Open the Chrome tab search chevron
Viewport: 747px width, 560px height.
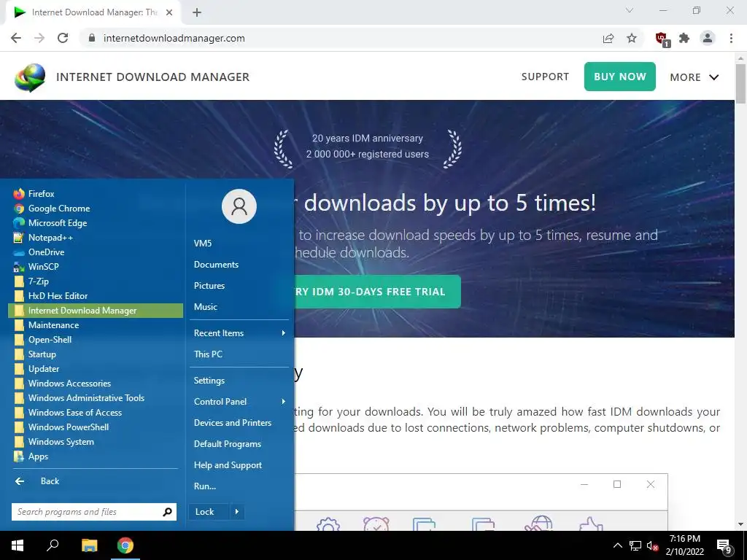click(x=630, y=10)
